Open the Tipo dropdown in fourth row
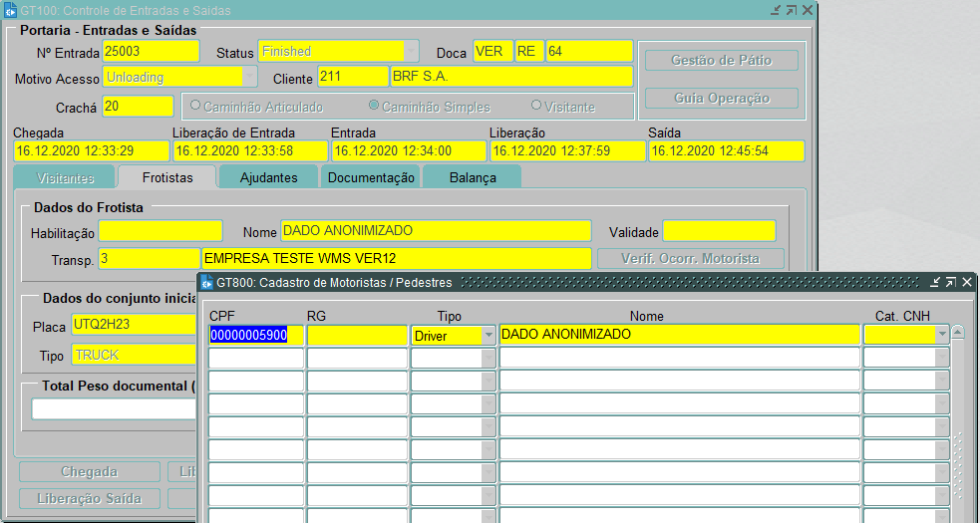The width and height of the screenshot is (980, 523). click(489, 404)
